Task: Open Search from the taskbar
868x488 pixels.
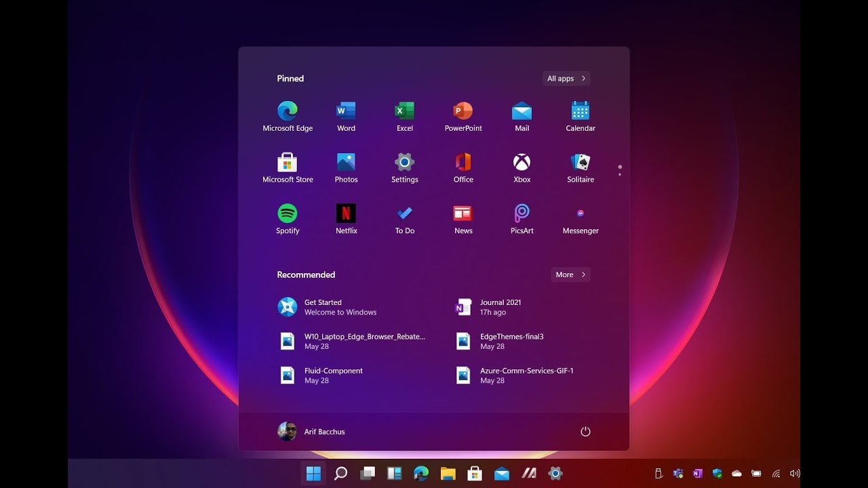Action: tap(340, 473)
